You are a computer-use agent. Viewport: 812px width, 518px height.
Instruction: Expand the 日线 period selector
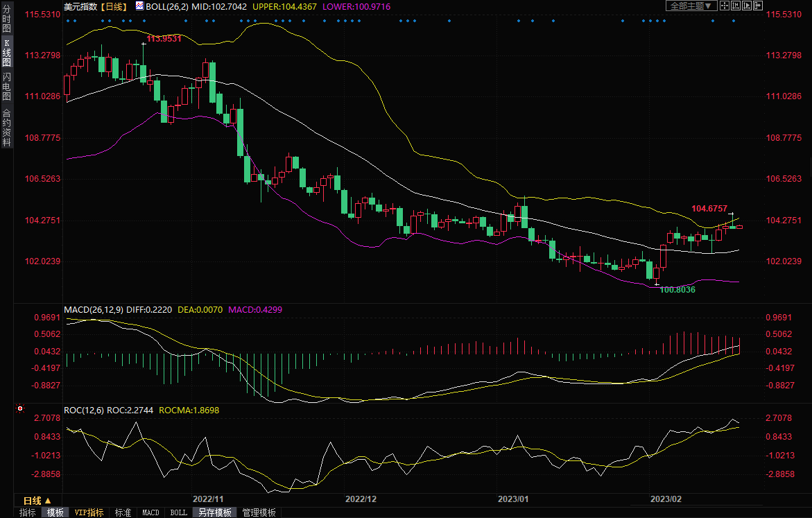tap(37, 500)
